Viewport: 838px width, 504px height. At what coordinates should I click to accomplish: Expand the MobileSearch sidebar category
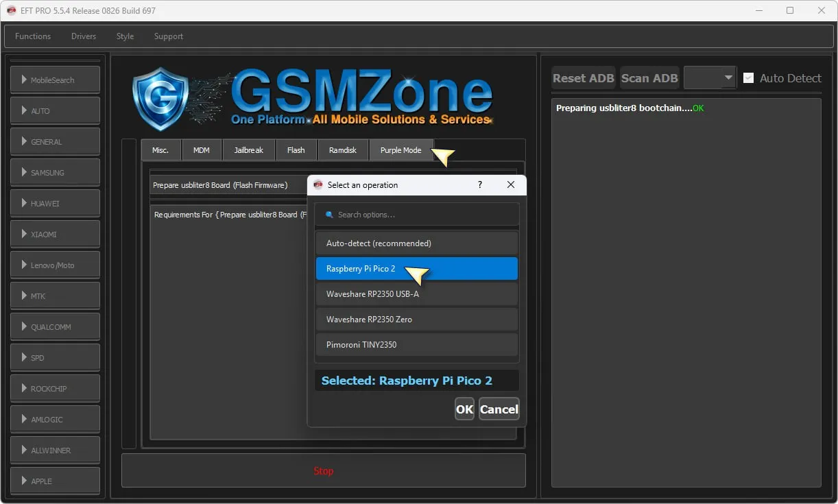click(x=55, y=80)
